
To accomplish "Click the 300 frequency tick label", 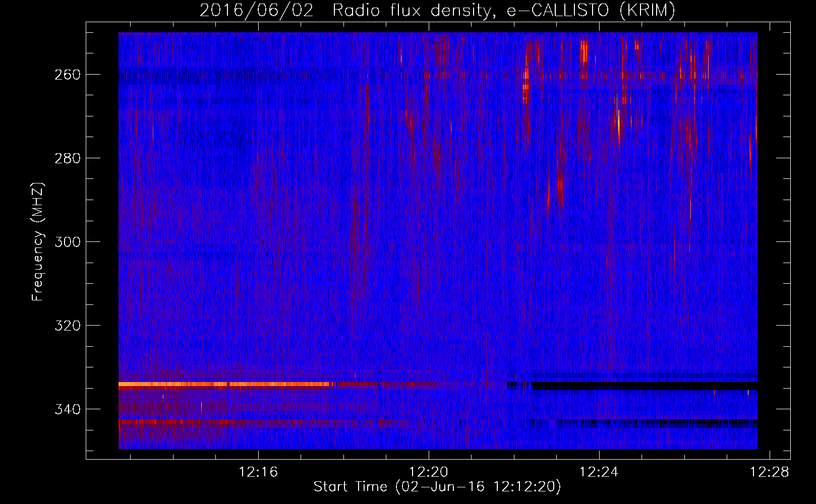I will (x=68, y=242).
